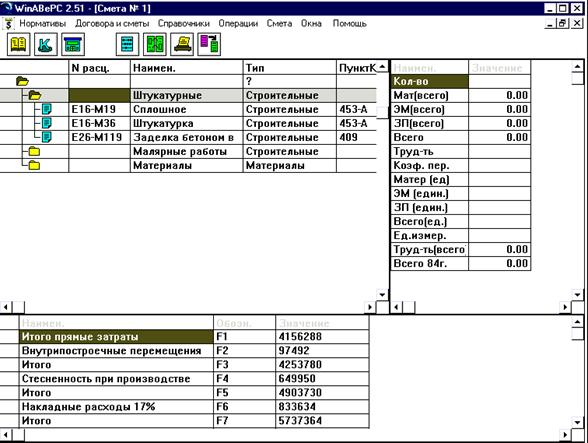
Task: Select the E26-M119 Заделка бетоном row
Action: [x=188, y=138]
